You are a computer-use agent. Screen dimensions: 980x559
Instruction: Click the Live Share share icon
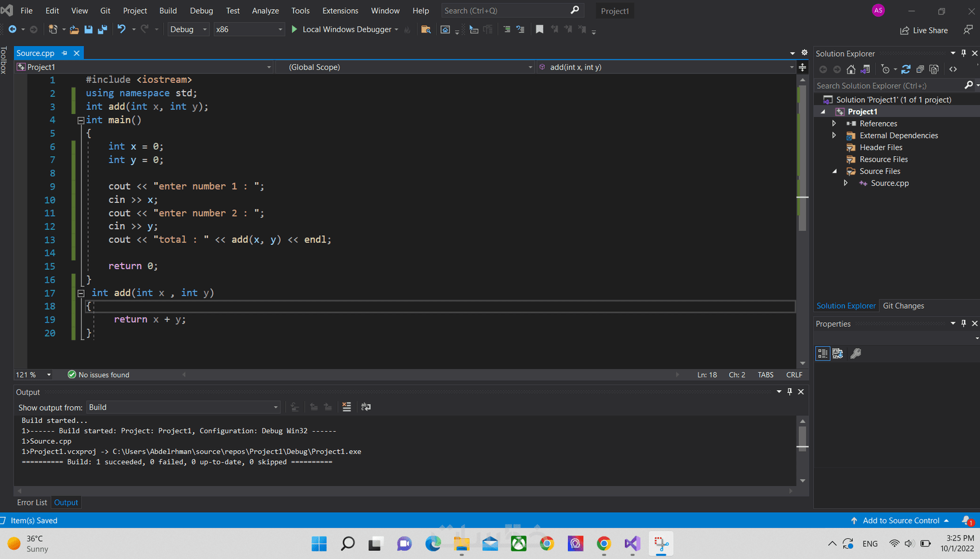[904, 30]
